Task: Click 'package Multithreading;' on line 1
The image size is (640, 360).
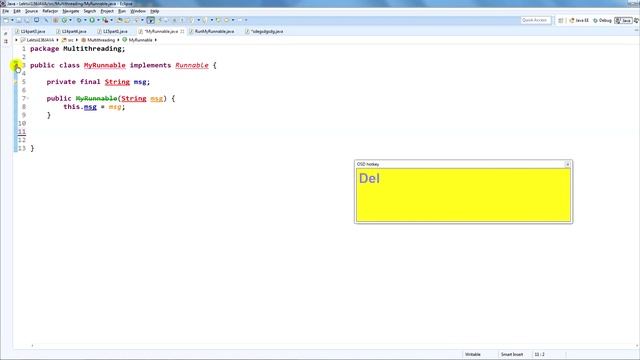Action: [x=78, y=49]
